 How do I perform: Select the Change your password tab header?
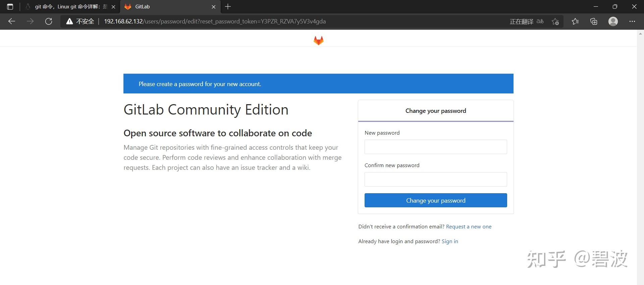tap(436, 111)
